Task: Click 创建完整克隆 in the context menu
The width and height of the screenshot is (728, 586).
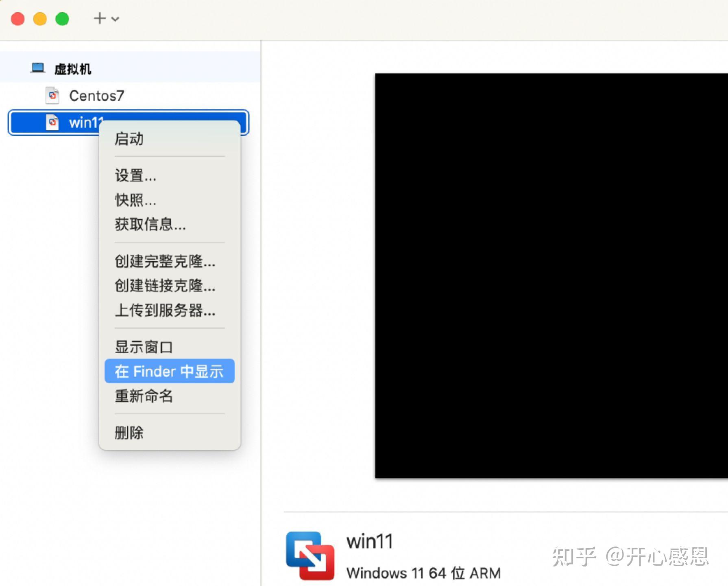Action: pyautogui.click(x=165, y=262)
